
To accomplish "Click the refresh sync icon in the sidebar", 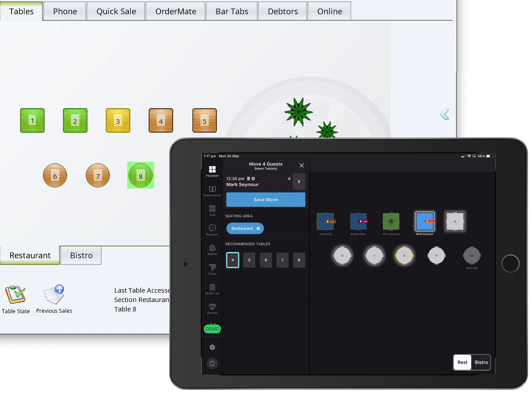I will tap(212, 363).
